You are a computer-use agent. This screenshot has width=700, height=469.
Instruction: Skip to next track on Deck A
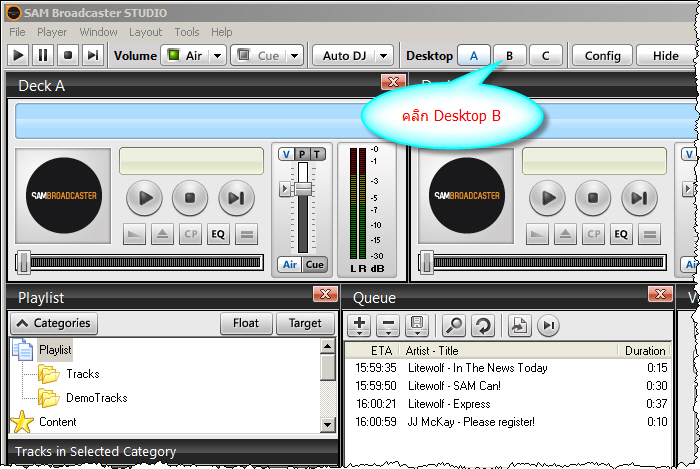[237, 198]
